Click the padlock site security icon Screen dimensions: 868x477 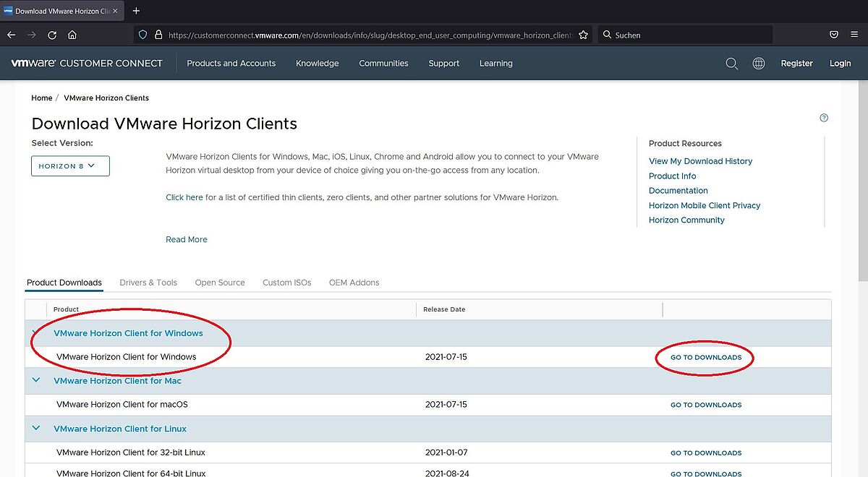158,35
